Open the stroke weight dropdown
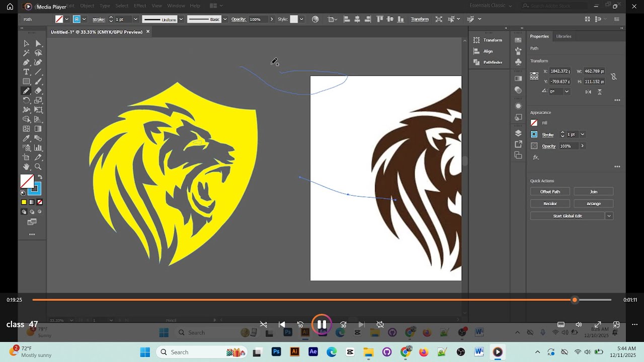This screenshot has width=644, height=362. click(135, 20)
